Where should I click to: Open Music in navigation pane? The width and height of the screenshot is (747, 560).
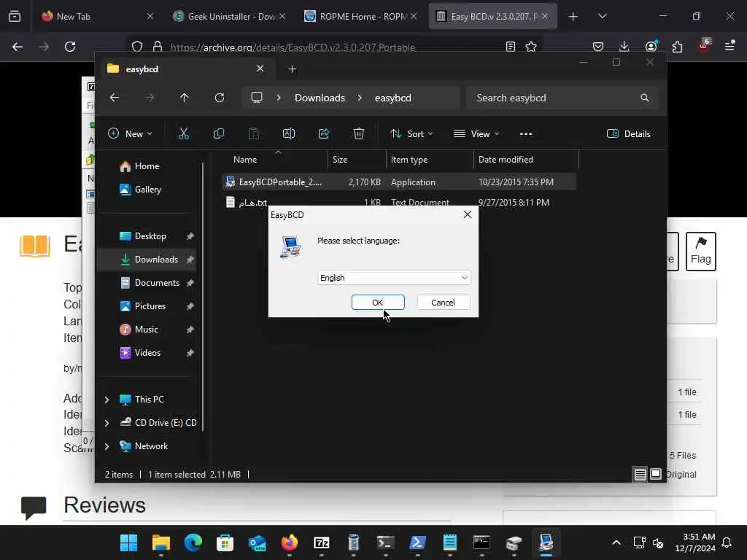146,330
